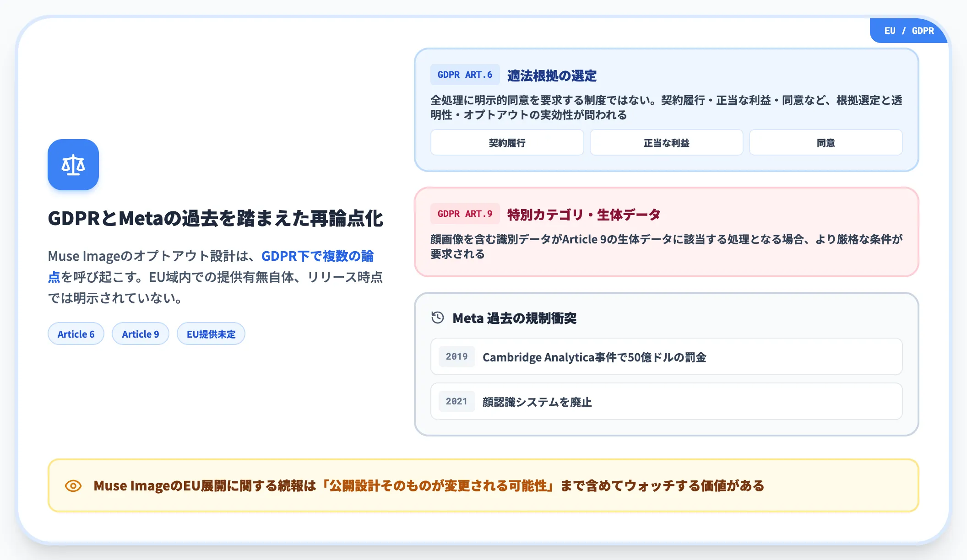The height and width of the screenshot is (560, 967).
Task: Select the EU / GDPR corner tag
Action: (x=909, y=31)
